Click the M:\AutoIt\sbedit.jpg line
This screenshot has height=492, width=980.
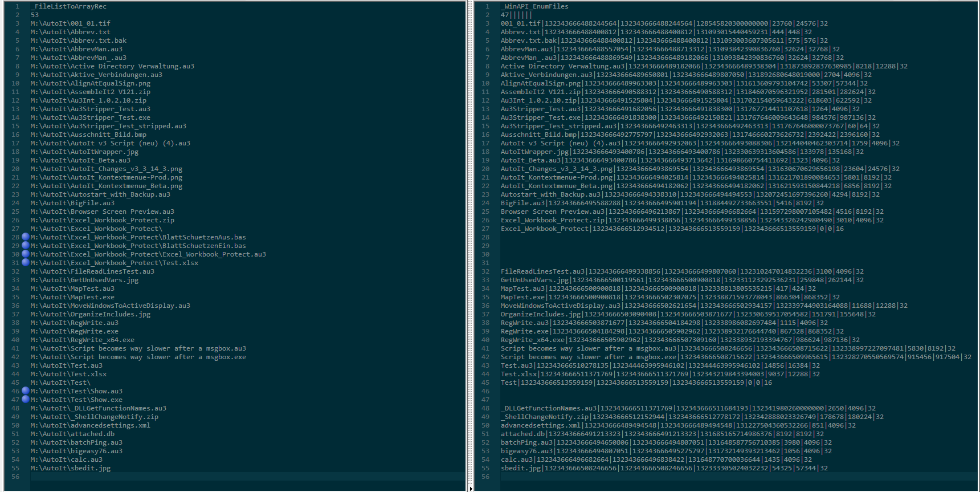coord(71,468)
